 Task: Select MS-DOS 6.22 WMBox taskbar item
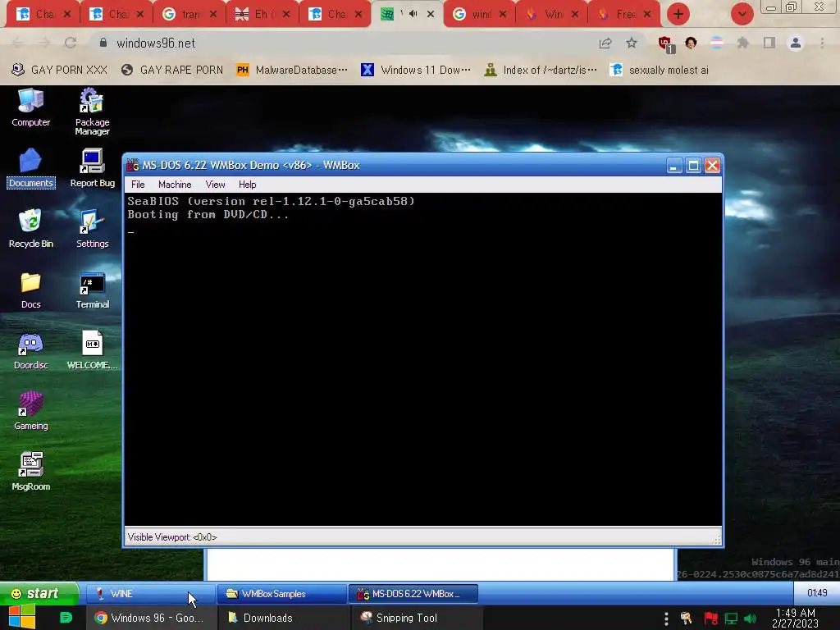(413, 594)
